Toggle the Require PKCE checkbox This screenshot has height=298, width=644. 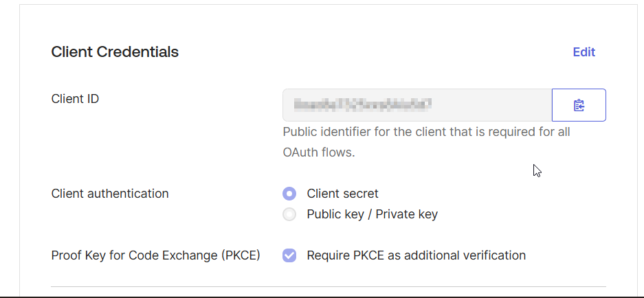tap(289, 255)
